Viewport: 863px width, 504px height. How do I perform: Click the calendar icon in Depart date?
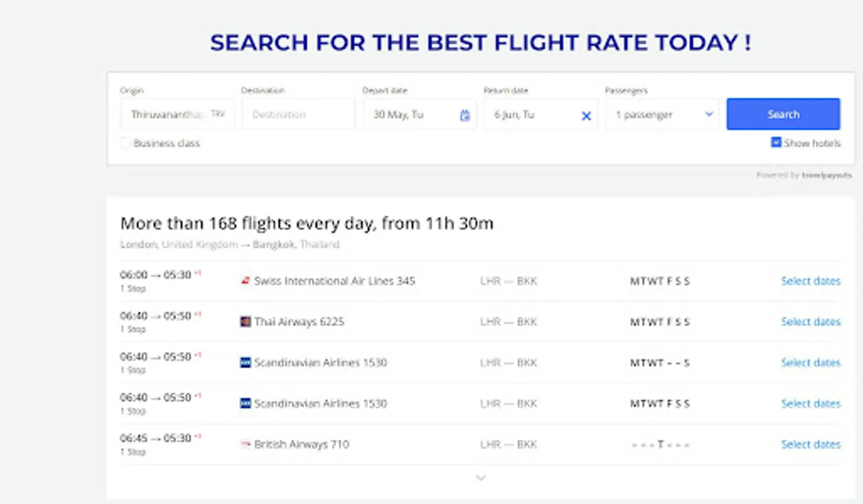point(465,115)
